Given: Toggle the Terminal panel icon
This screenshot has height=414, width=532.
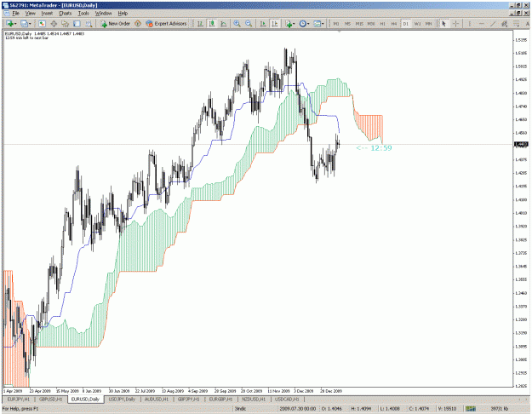Looking at the screenshot, I should 77,24.
